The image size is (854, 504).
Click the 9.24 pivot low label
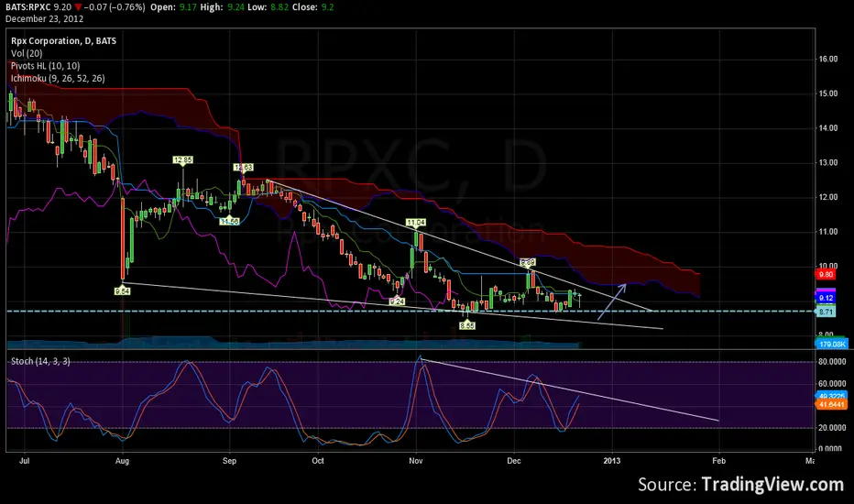[x=397, y=301]
